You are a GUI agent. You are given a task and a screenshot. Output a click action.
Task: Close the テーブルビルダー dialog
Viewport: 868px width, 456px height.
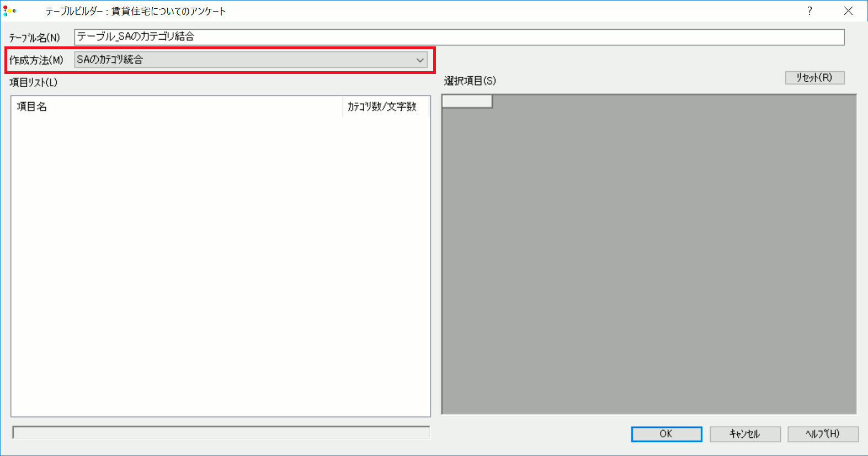pyautogui.click(x=849, y=11)
